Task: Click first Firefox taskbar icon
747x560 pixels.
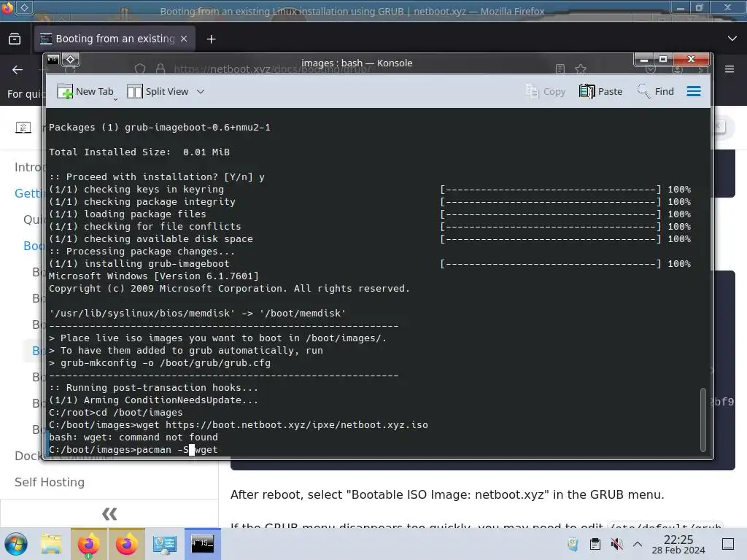Action: click(x=88, y=544)
